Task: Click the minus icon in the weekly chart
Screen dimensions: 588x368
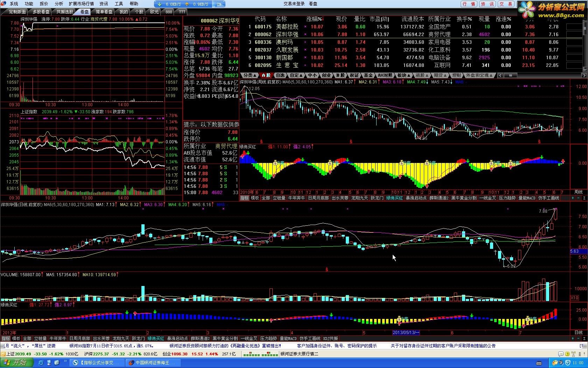Action: tap(578, 198)
